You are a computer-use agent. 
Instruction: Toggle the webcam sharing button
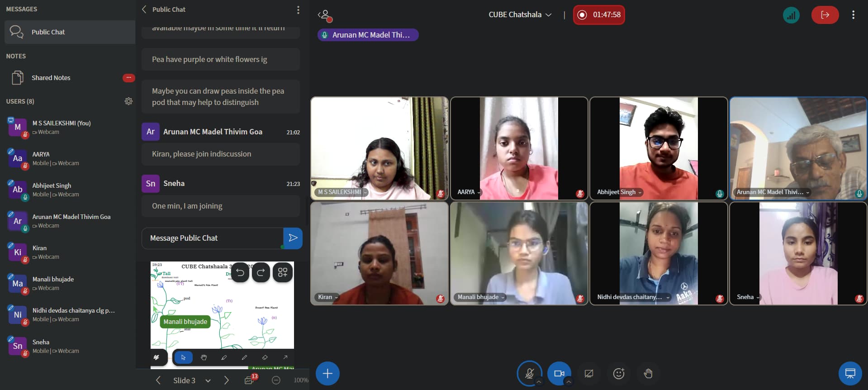[x=559, y=373]
